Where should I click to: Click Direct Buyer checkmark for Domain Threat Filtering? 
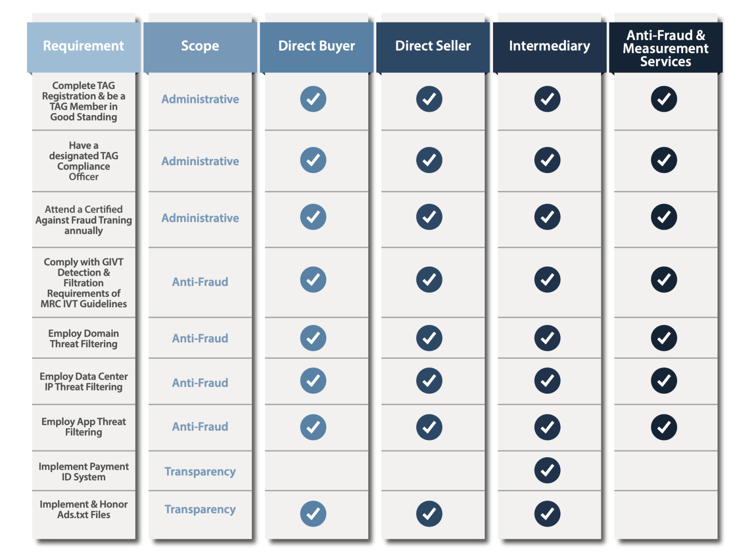click(313, 338)
